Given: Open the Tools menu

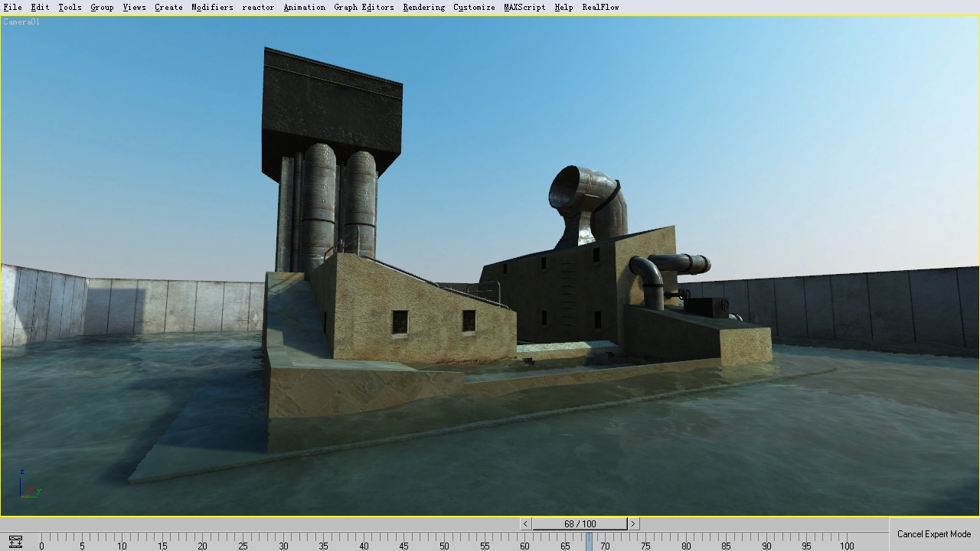Looking at the screenshot, I should click(x=70, y=7).
